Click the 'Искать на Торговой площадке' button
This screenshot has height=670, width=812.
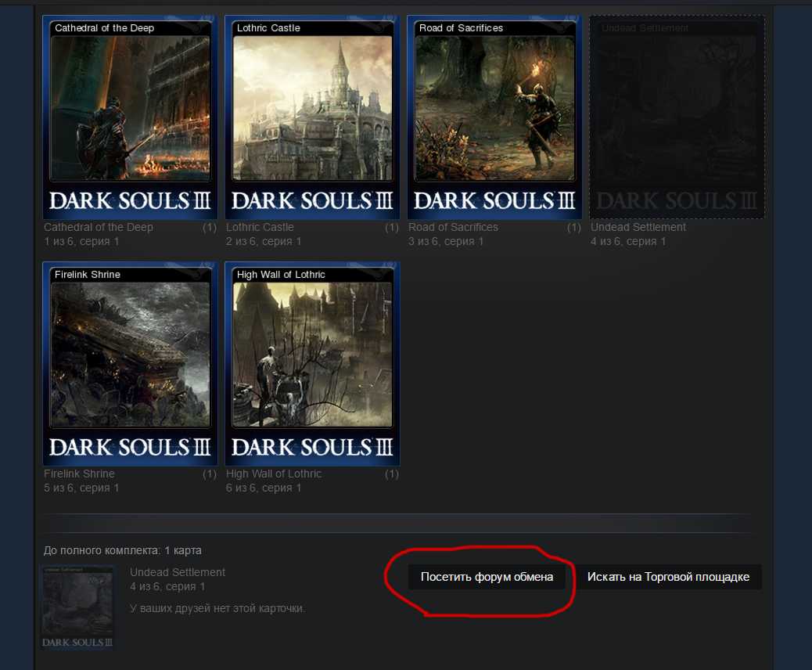click(x=668, y=577)
